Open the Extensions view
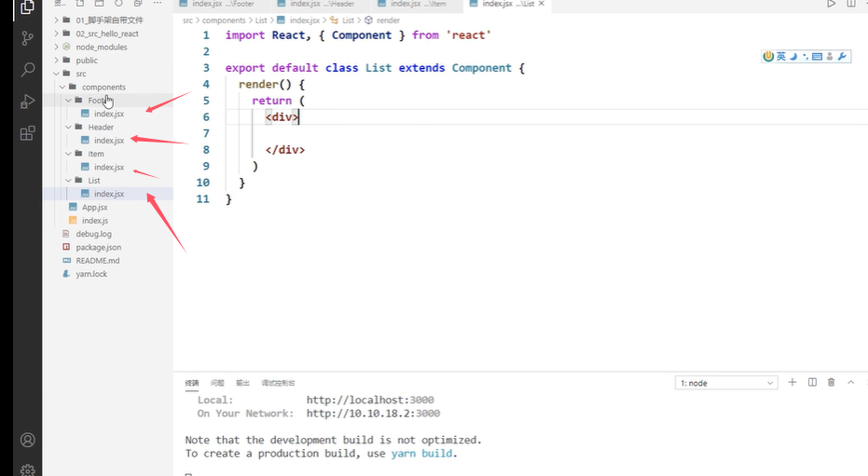This screenshot has width=868, height=476. click(x=27, y=133)
